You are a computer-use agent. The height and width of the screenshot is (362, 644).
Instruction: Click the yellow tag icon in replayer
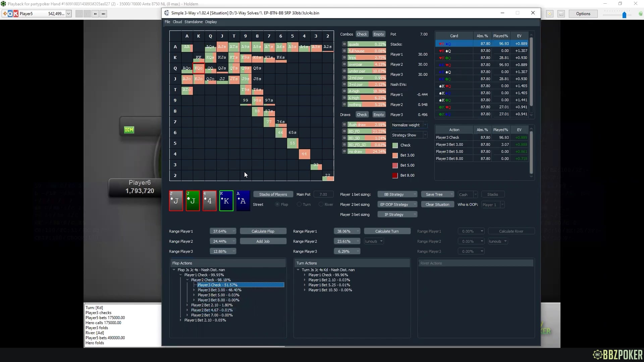[549, 14]
